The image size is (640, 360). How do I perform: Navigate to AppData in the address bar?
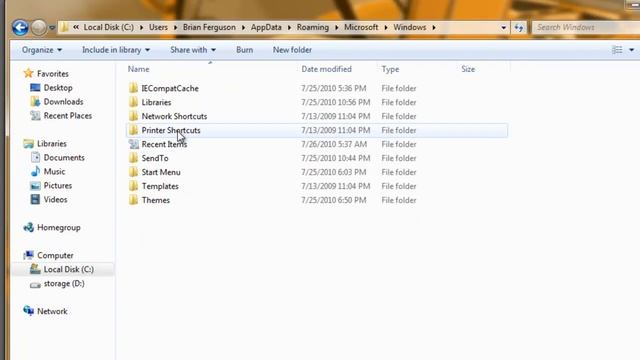(x=266, y=27)
